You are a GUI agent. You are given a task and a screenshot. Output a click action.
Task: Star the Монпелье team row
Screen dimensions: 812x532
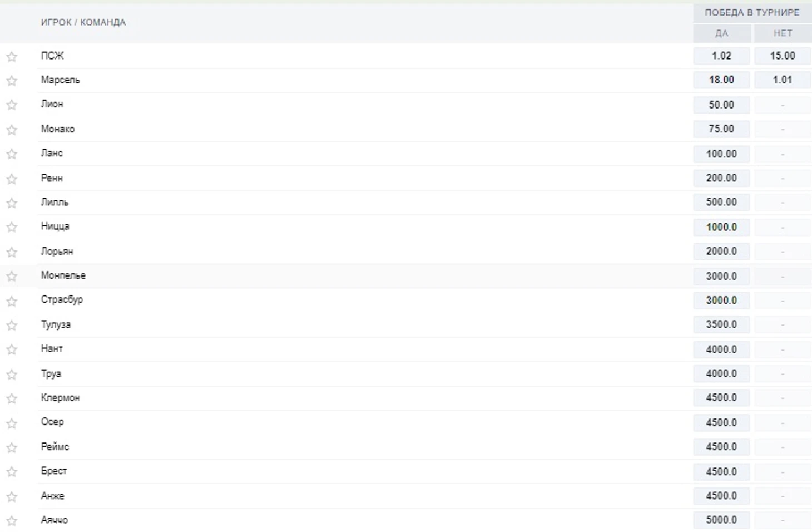point(12,276)
